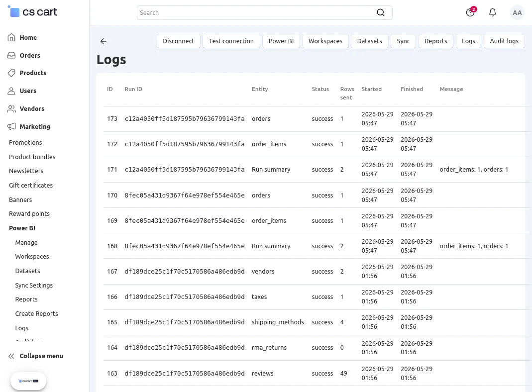The width and height of the screenshot is (532, 392).
Task: Open the Sync toolbar button
Action: [404, 41]
